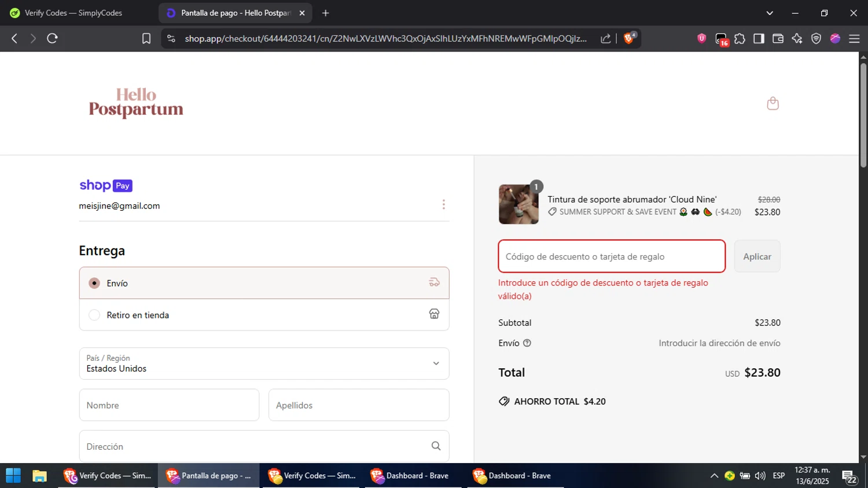
Task: Click the discount code input field
Action: [612, 256]
